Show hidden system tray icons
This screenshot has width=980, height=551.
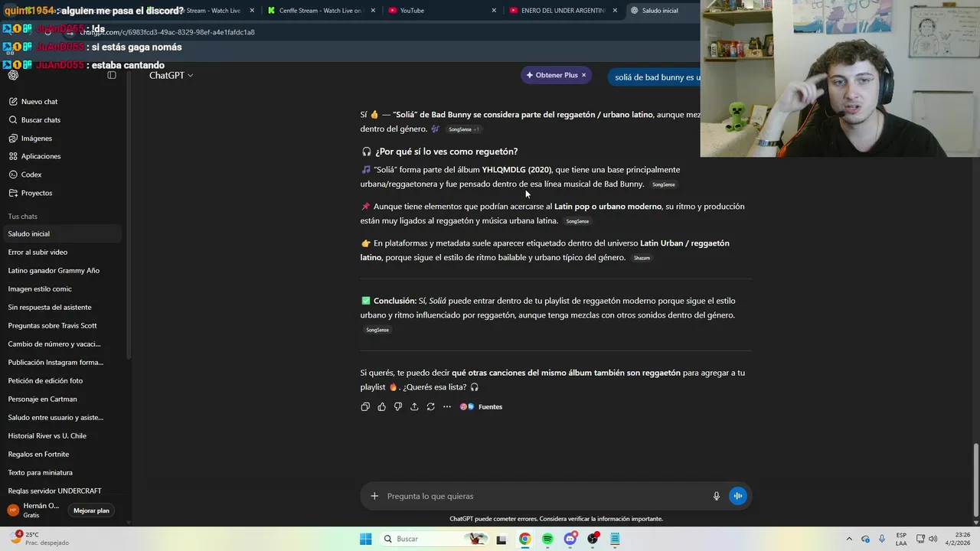pos(848,539)
